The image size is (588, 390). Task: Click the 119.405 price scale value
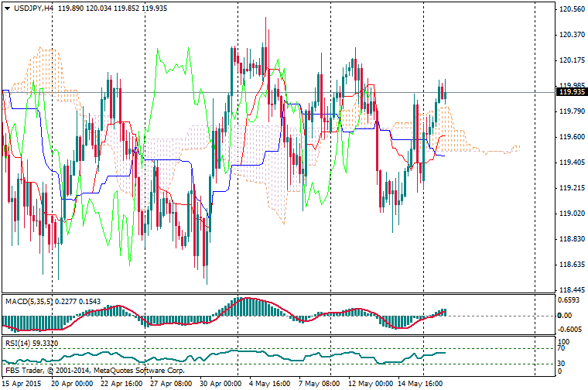tap(572, 162)
